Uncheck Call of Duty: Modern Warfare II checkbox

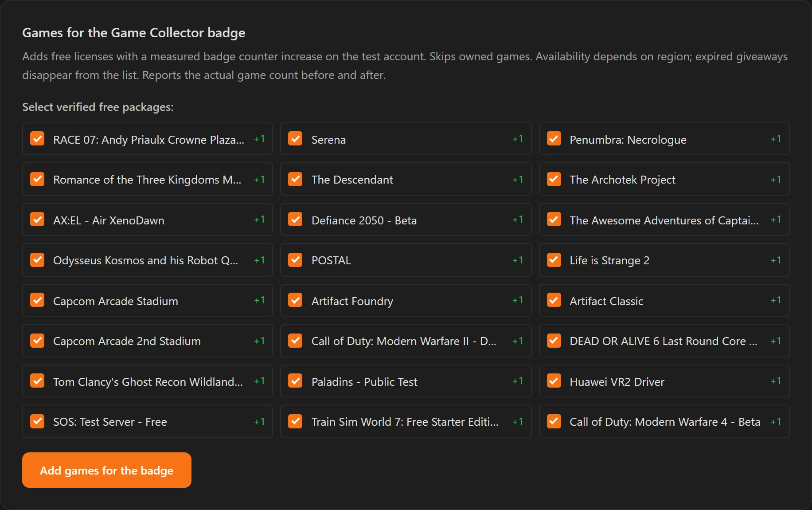click(295, 341)
